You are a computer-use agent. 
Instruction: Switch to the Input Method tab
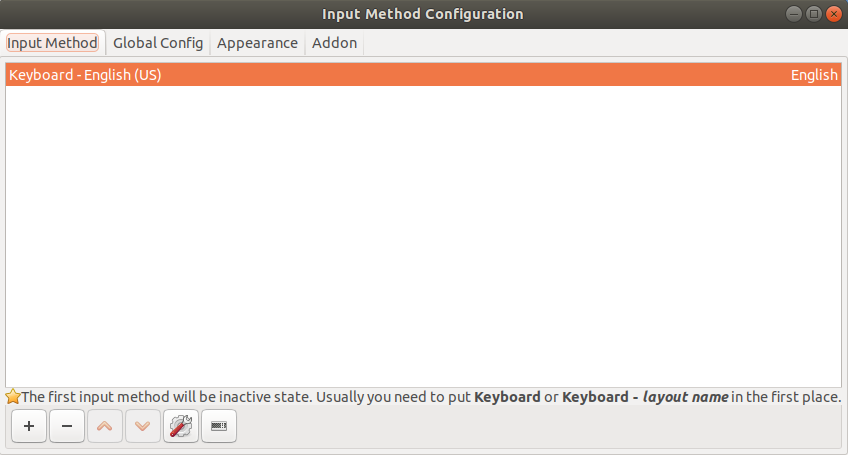[x=52, y=43]
